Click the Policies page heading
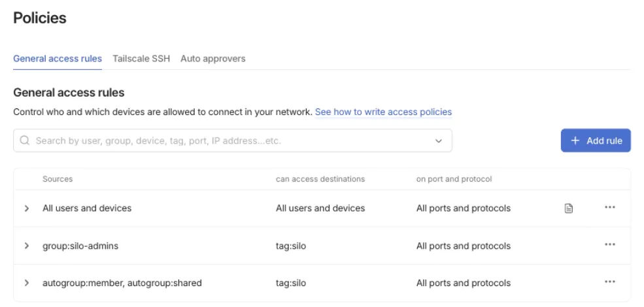This screenshot has height=307, width=644. tap(40, 18)
